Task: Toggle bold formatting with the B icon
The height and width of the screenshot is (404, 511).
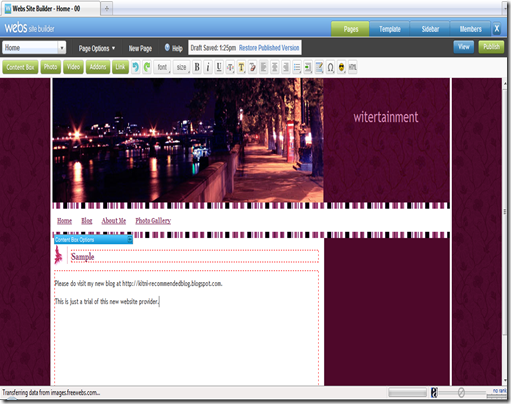Action: pyautogui.click(x=197, y=67)
